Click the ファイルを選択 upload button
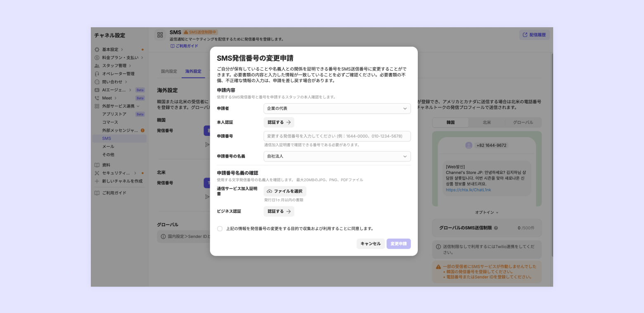644x313 pixels. (x=285, y=191)
